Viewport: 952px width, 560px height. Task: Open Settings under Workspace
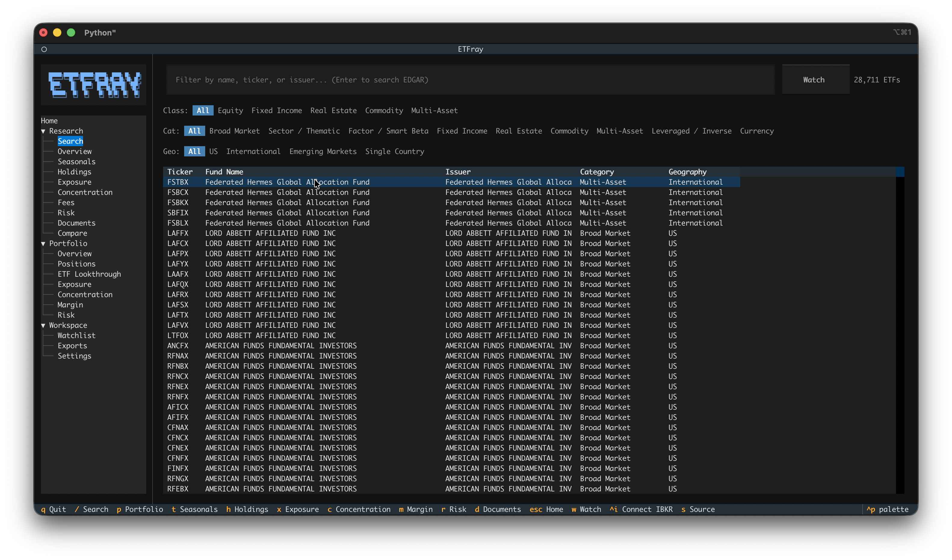74,356
